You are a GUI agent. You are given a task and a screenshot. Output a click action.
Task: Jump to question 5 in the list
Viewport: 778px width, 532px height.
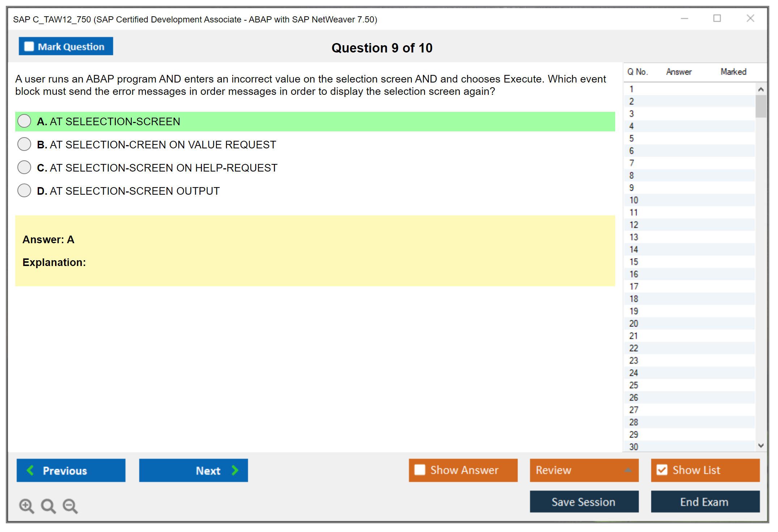pyautogui.click(x=631, y=139)
